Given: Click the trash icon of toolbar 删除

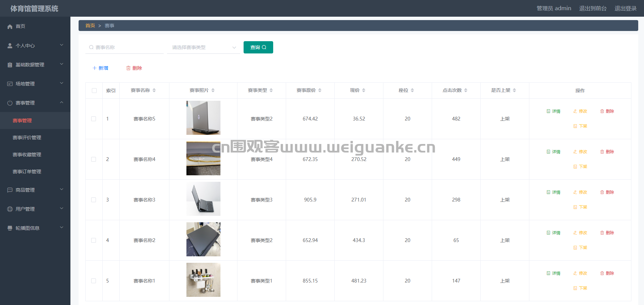Looking at the screenshot, I should (128, 68).
